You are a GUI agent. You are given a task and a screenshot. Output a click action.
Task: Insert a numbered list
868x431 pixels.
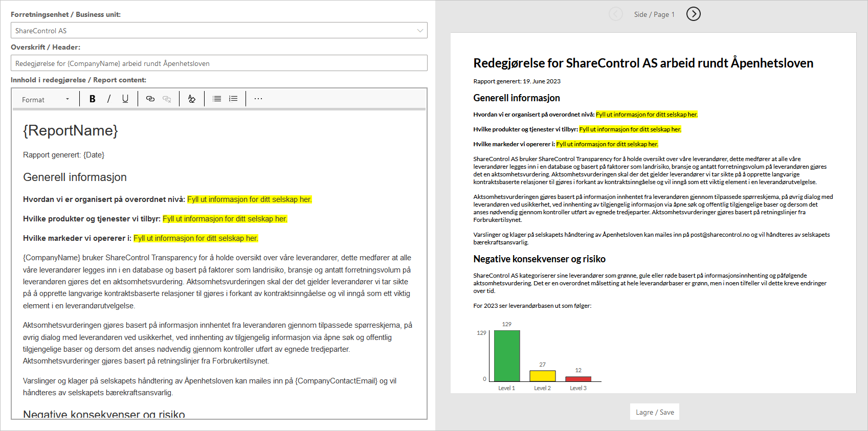pos(233,99)
